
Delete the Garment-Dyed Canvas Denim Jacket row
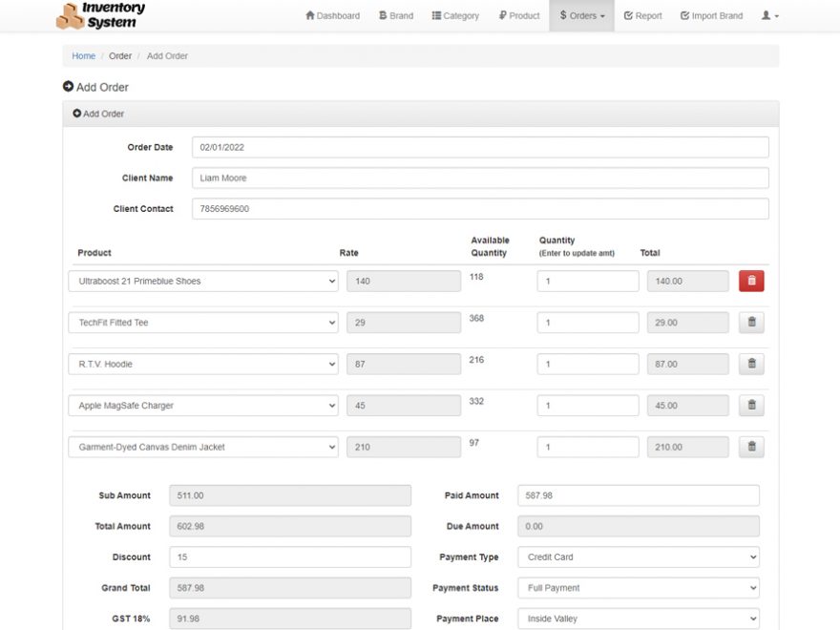(750, 447)
